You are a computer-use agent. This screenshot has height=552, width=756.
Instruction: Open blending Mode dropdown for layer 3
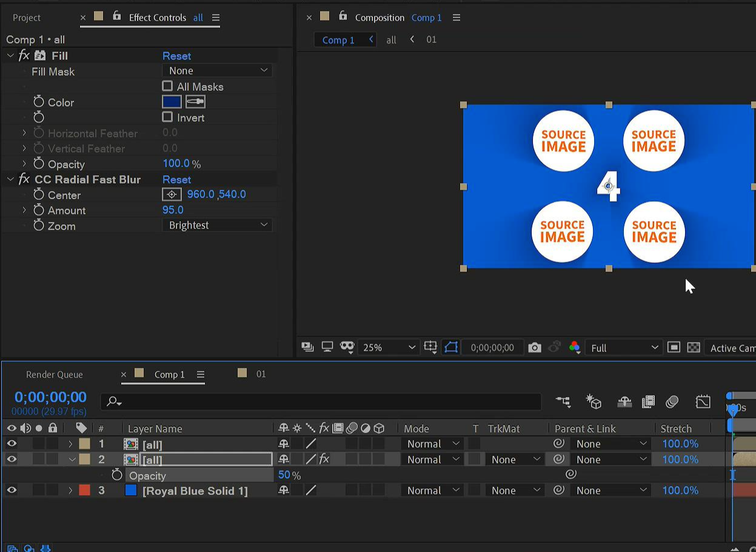[x=433, y=490]
